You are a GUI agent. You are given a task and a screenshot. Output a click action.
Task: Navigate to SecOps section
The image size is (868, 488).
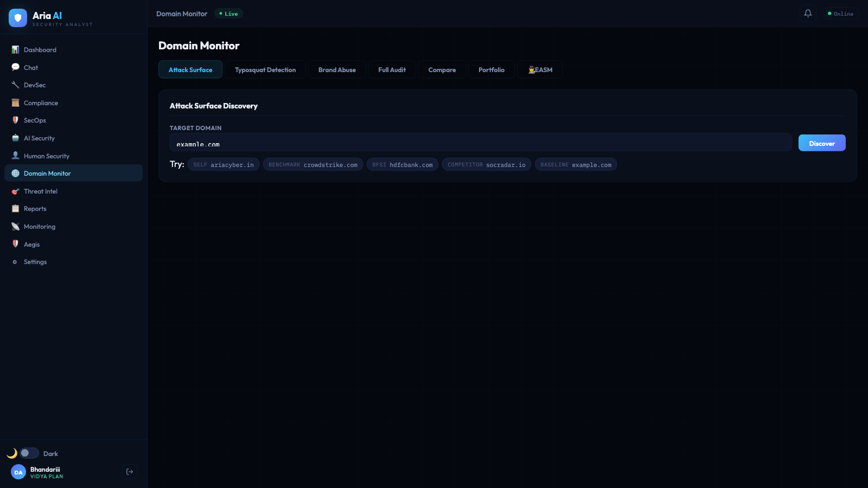(73, 120)
